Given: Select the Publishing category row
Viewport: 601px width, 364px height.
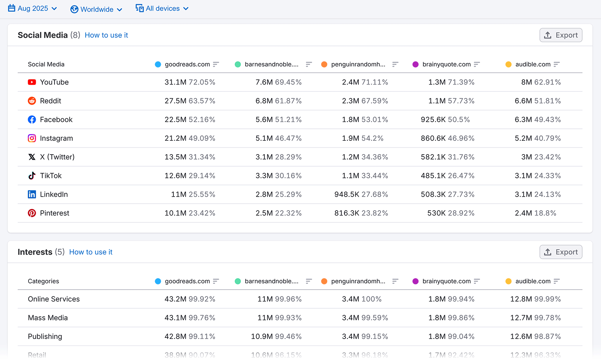Looking at the screenshot, I should [x=45, y=336].
